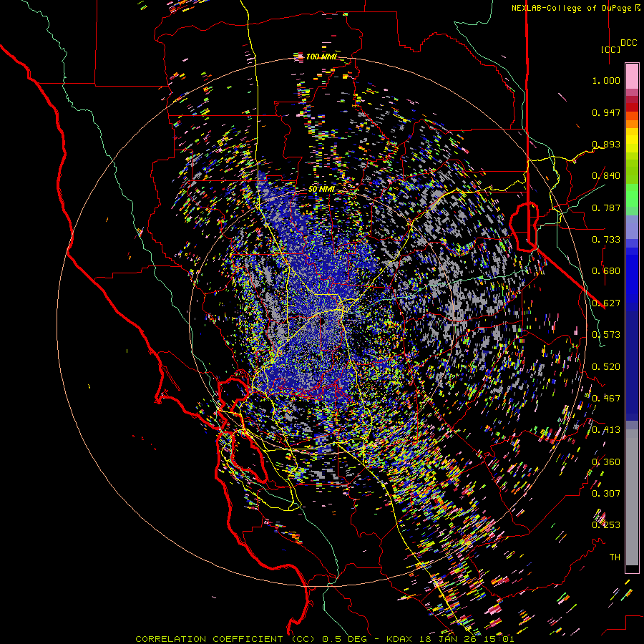Viewport: 644px width, 644px height.
Task: Click the 0.5 DEG elevation text in the caption
Action: click(346, 639)
